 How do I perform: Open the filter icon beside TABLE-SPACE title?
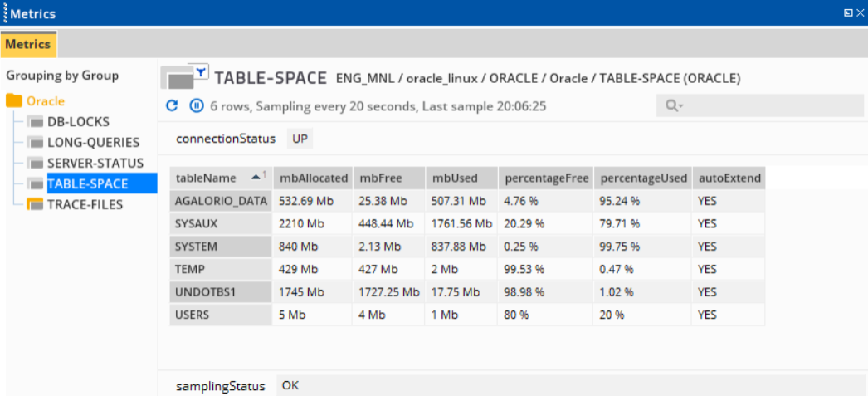[x=202, y=71]
